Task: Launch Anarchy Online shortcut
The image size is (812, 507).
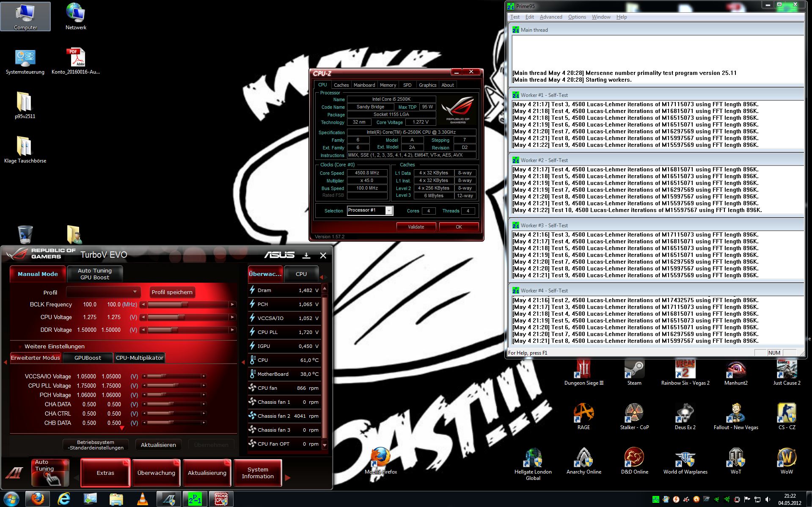Action: (x=584, y=461)
